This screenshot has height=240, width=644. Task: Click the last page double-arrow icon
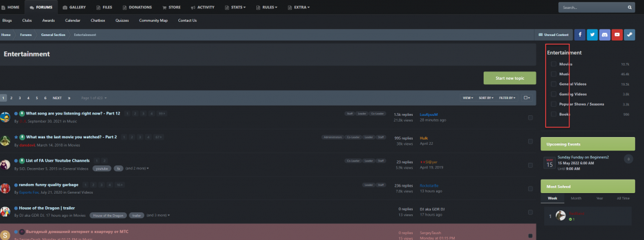pyautogui.click(x=69, y=98)
